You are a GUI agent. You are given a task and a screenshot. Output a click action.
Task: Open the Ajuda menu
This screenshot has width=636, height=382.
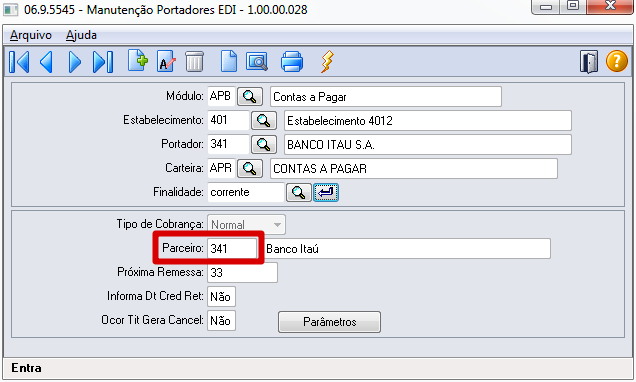tap(81, 35)
